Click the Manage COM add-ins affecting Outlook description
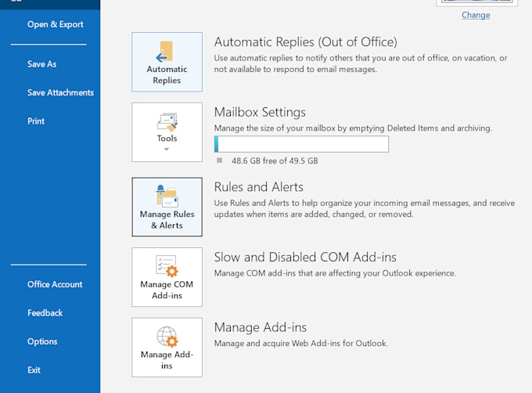The height and width of the screenshot is (393, 532). point(335,273)
